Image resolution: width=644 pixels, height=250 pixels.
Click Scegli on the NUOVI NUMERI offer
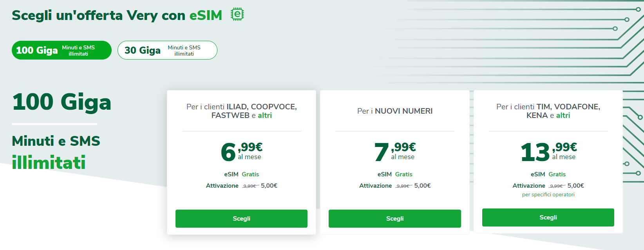394,219
